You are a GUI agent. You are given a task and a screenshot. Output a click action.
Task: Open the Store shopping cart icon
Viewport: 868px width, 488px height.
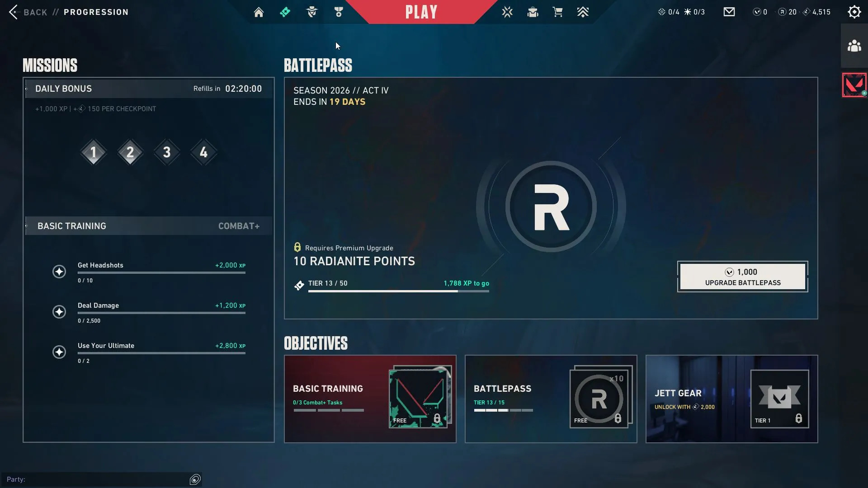tap(558, 12)
